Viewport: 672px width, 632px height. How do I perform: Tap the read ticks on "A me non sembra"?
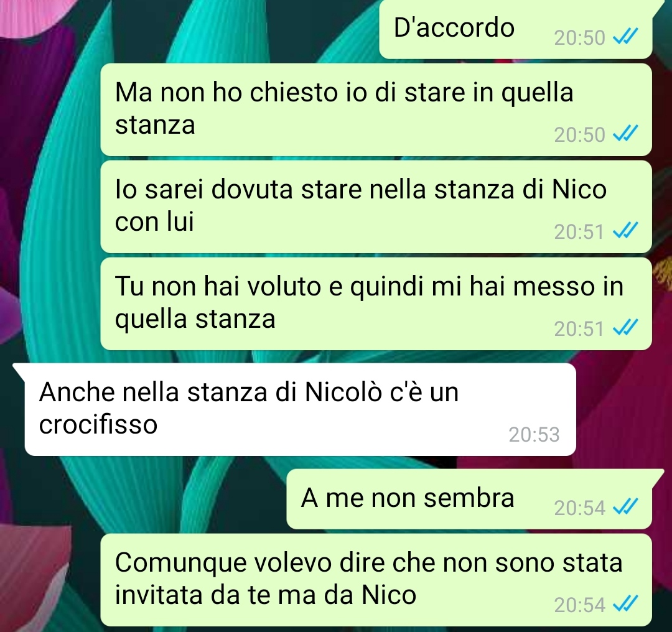click(x=625, y=508)
